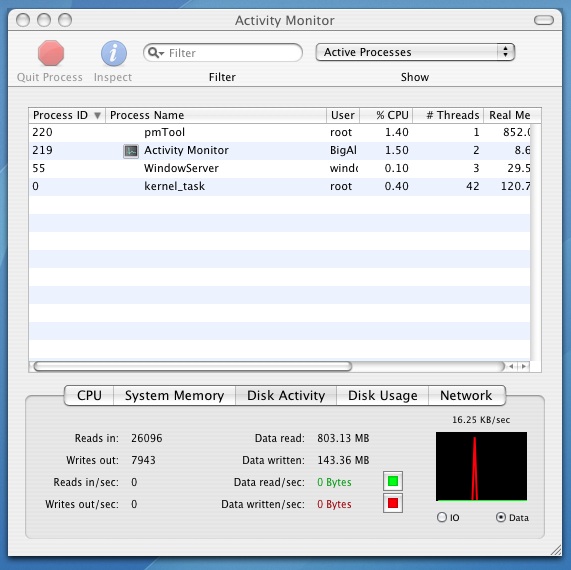Open the magnifying glass search menu in Filter
The width and height of the screenshot is (571, 570).
coord(156,53)
